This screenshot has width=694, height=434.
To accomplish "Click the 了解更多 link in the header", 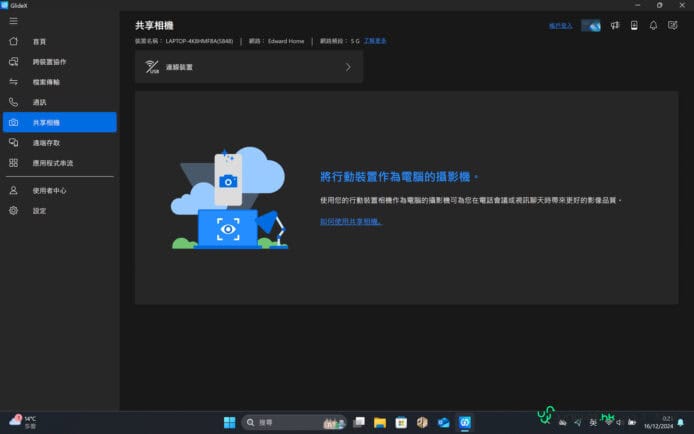I will tap(375, 41).
